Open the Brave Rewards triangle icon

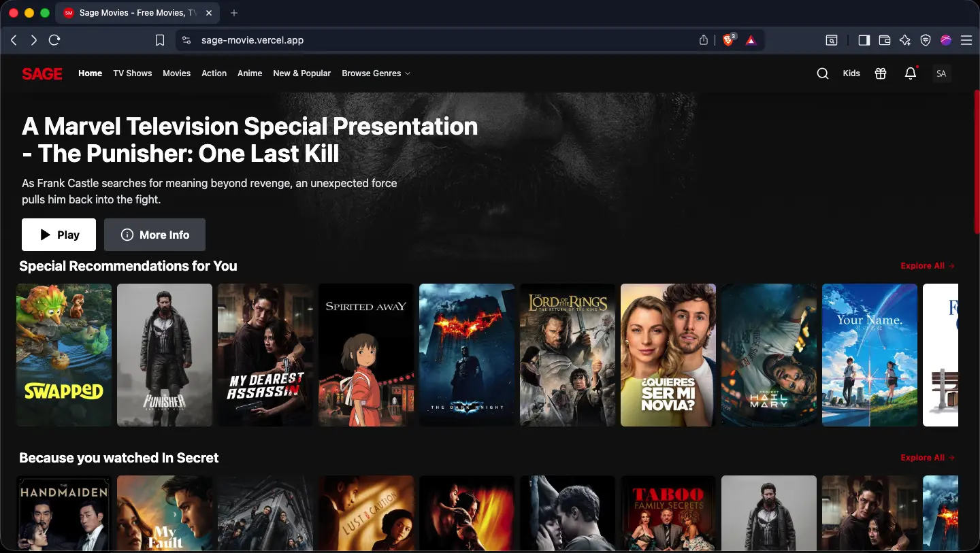[751, 40]
